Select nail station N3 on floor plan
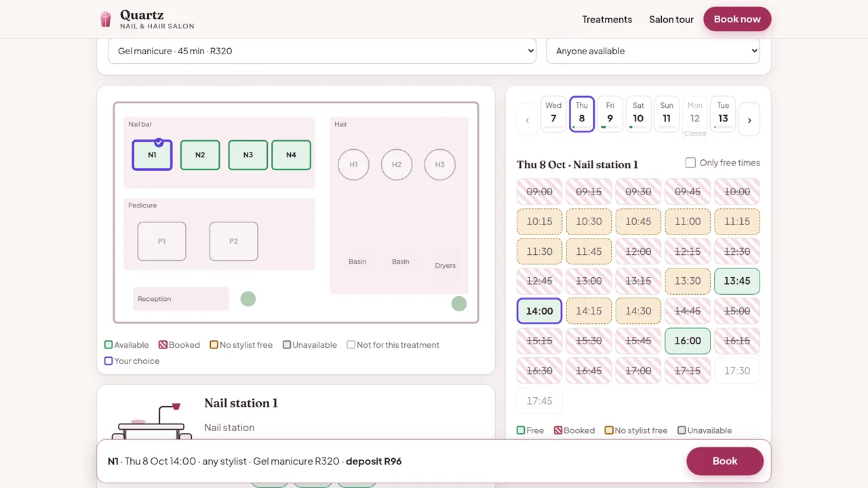 (x=248, y=155)
